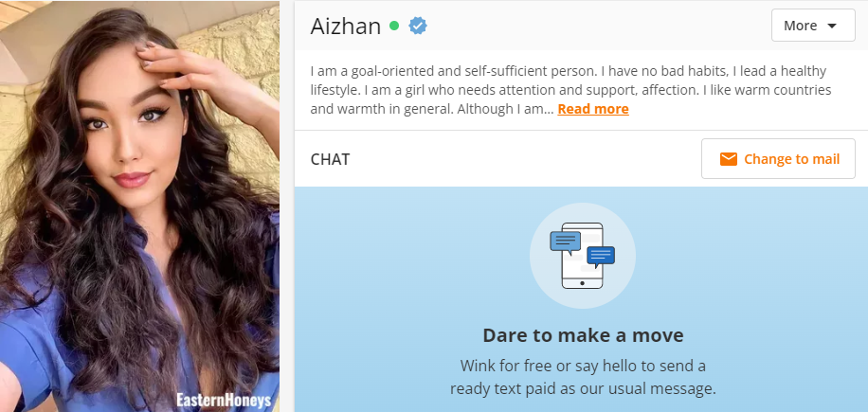Switch conversation using Change to mail

(x=778, y=159)
